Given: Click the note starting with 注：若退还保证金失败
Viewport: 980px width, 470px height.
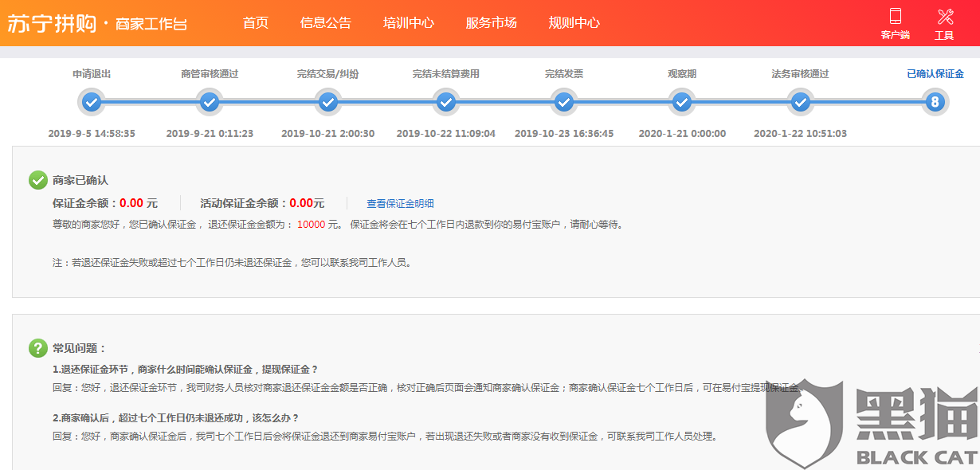Looking at the screenshot, I should (232, 262).
